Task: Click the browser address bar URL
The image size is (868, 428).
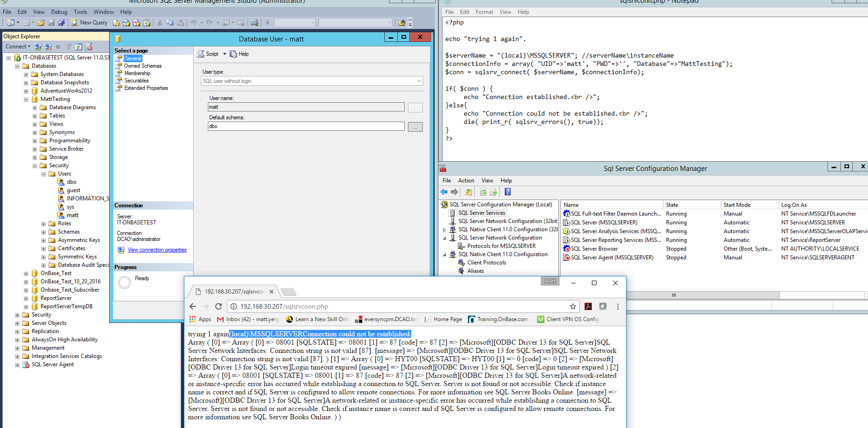Action: coord(284,306)
